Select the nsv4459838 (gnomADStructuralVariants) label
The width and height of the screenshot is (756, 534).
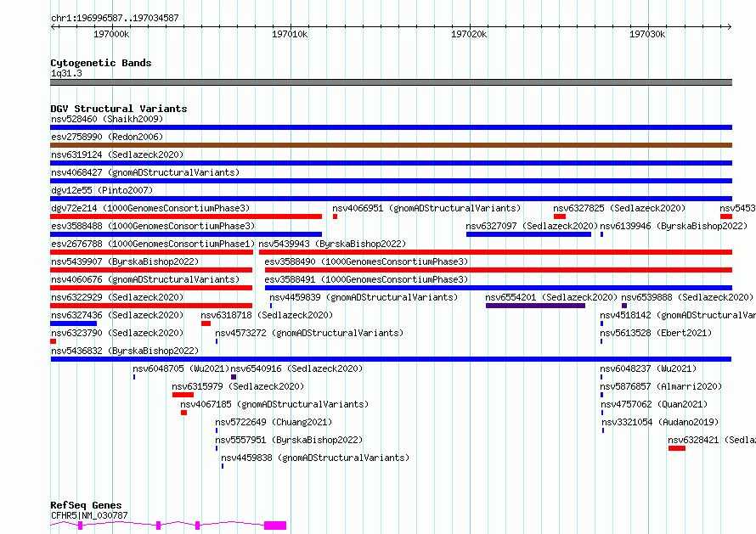point(315,458)
